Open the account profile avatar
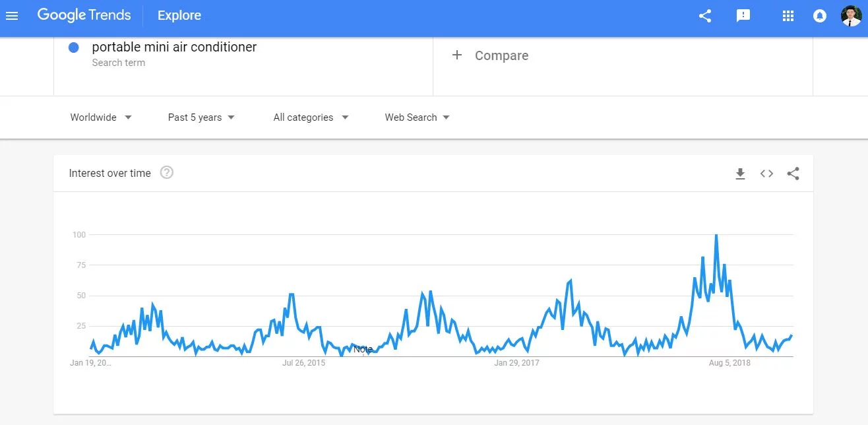The height and width of the screenshot is (425, 868). click(x=851, y=16)
